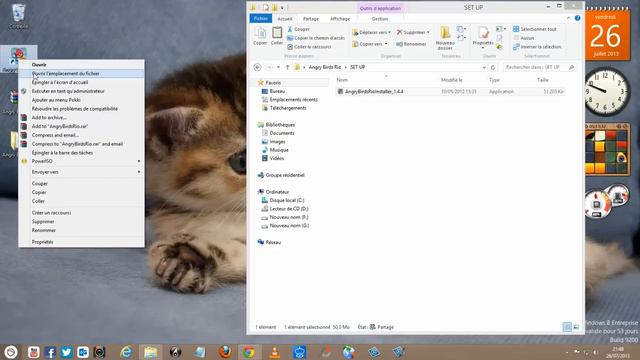Select Réseau in the navigation pane

tap(273, 242)
